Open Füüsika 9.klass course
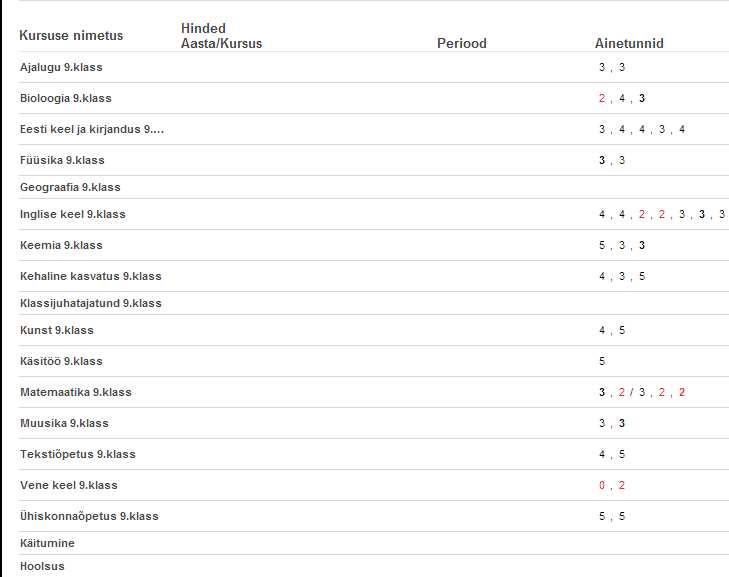 tap(62, 160)
